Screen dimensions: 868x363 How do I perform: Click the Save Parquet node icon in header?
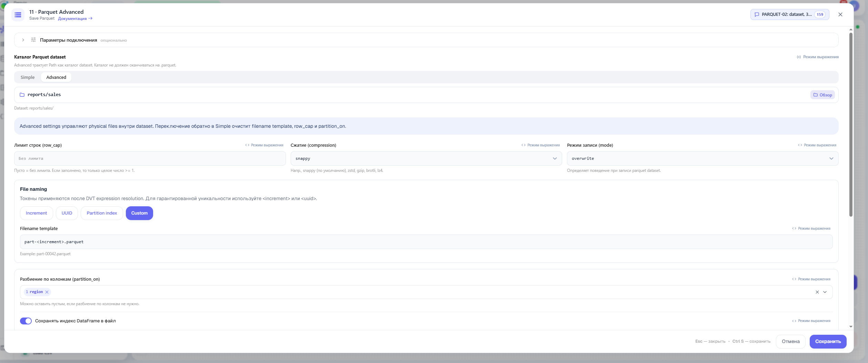(18, 15)
